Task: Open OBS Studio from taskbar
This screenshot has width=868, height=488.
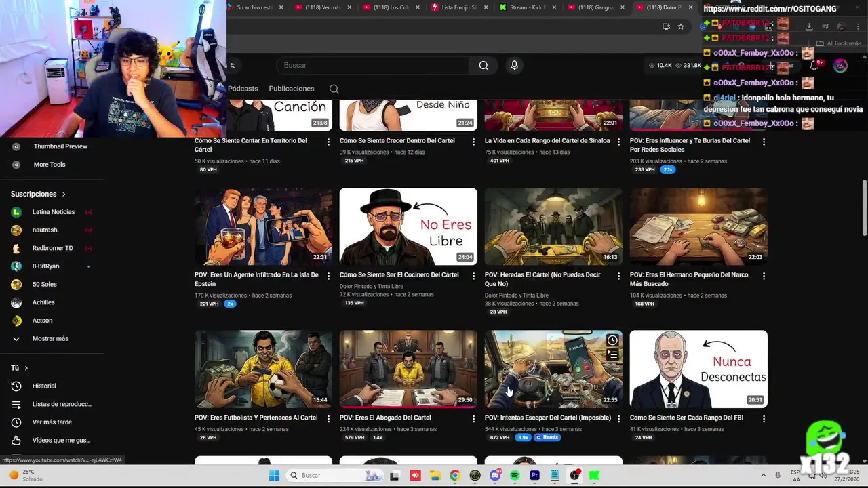Action: coord(574,475)
